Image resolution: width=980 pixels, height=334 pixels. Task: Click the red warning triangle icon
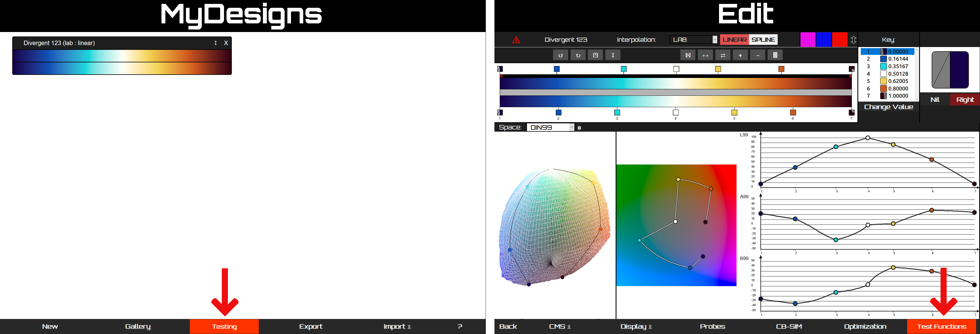[x=516, y=40]
